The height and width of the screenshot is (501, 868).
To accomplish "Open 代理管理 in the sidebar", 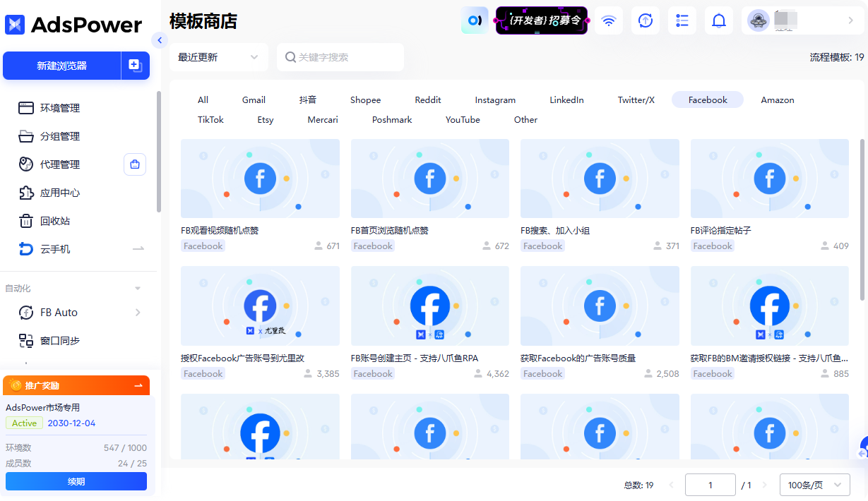I will 59,164.
